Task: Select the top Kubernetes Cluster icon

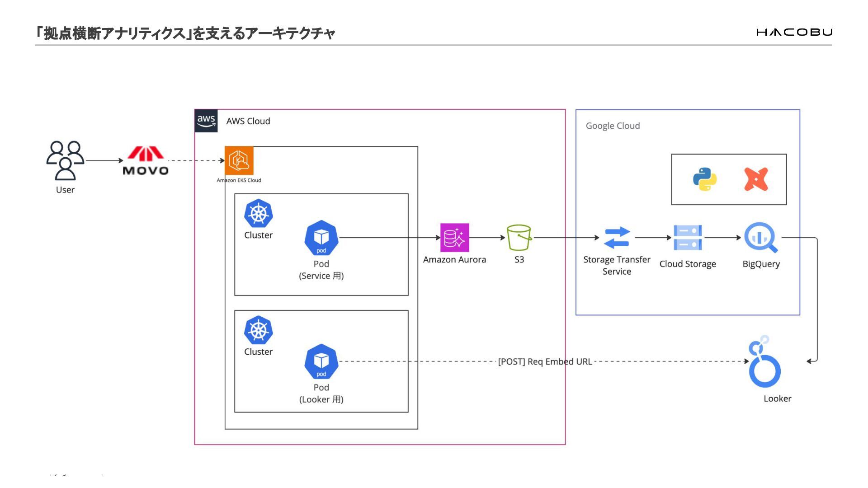Action: pos(259,213)
